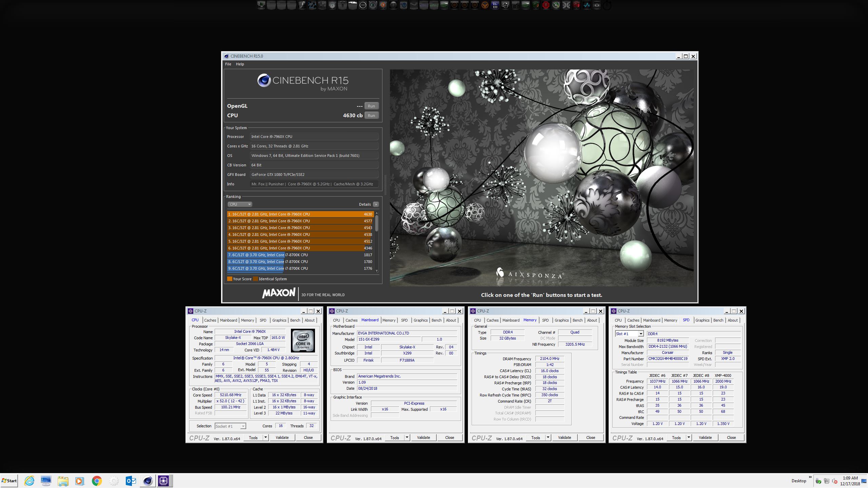
Task: Click the Cinebench R15 title bar icon
Action: (226, 56)
